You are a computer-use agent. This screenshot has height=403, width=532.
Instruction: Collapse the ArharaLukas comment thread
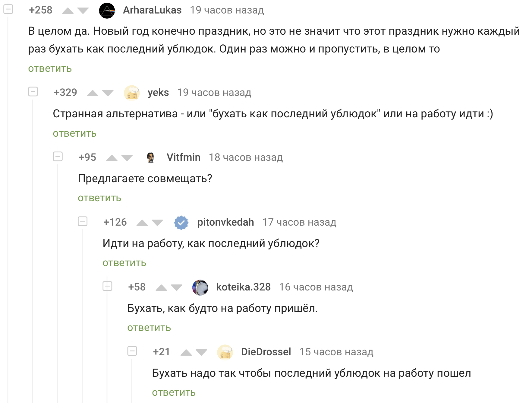click(x=8, y=9)
